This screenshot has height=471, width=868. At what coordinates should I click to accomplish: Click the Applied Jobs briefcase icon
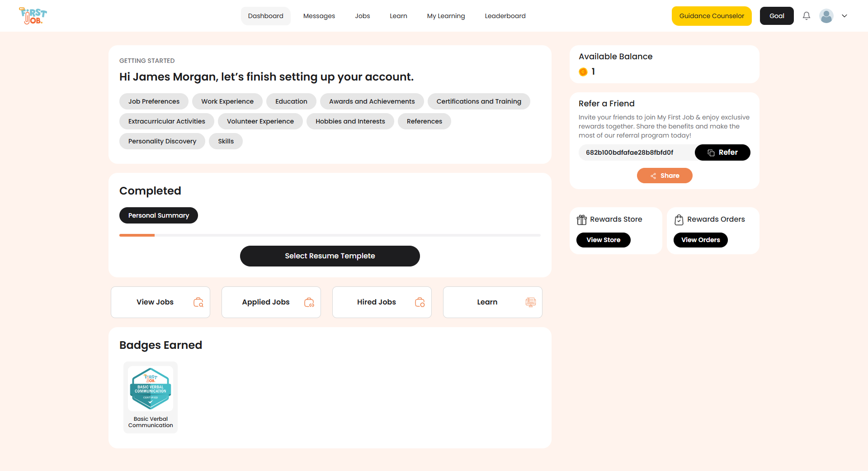309,302
